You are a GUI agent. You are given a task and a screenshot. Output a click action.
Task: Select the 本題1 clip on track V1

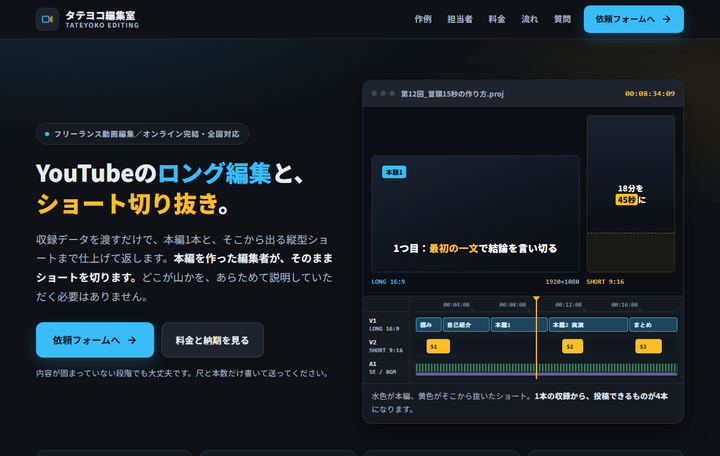point(519,325)
